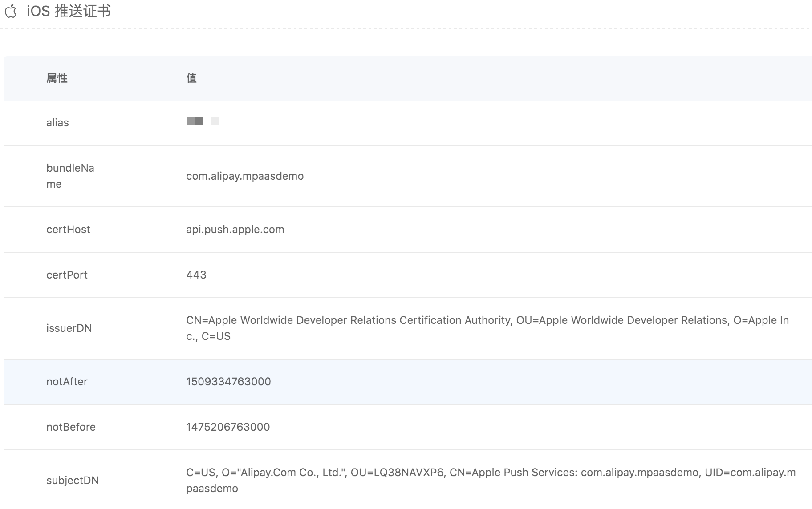Click the api.push.apple.com host value

235,230
